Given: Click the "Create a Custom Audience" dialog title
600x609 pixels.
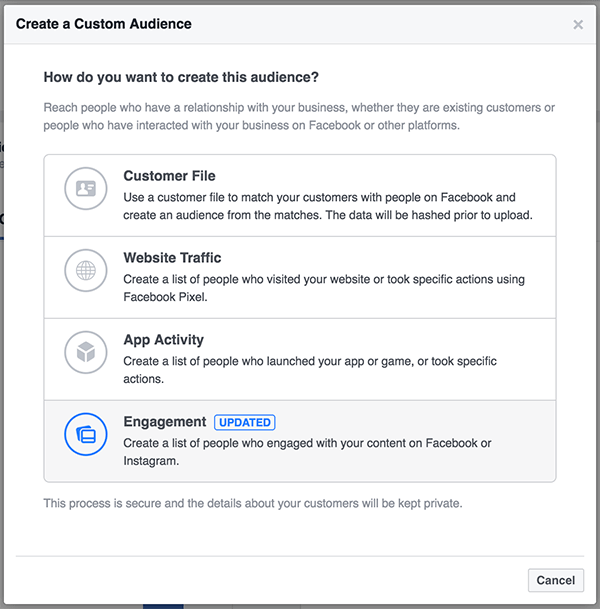Looking at the screenshot, I should click(104, 23).
